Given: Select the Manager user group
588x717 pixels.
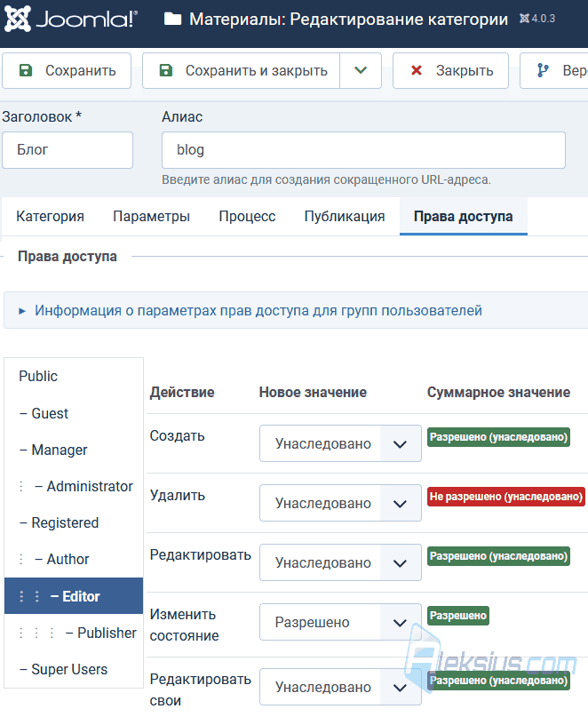Looking at the screenshot, I should (x=74, y=450).
